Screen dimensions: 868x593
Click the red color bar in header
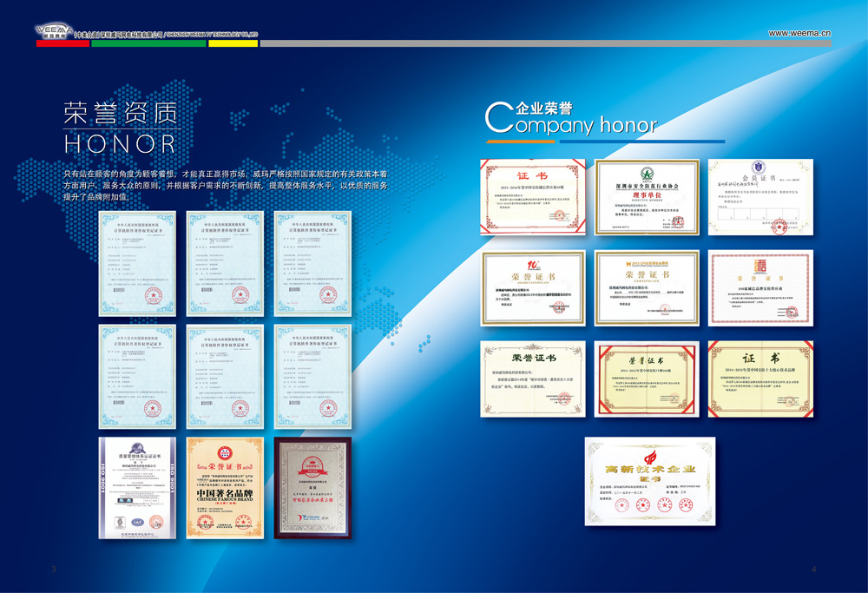[62, 43]
